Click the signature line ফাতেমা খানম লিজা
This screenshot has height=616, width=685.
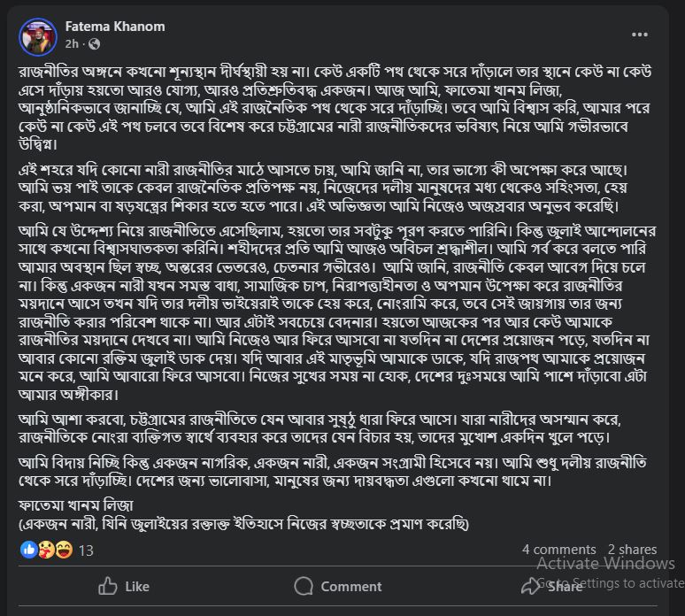(76, 505)
